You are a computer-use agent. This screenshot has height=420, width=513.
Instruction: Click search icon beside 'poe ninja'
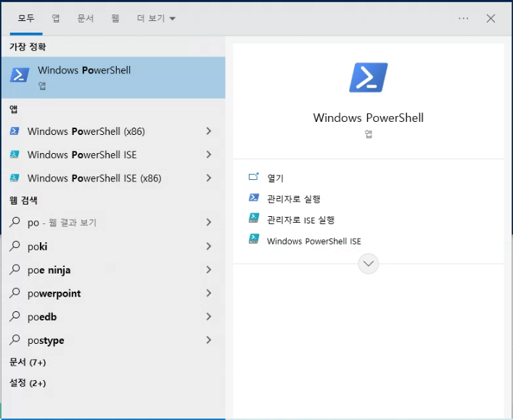click(x=15, y=270)
